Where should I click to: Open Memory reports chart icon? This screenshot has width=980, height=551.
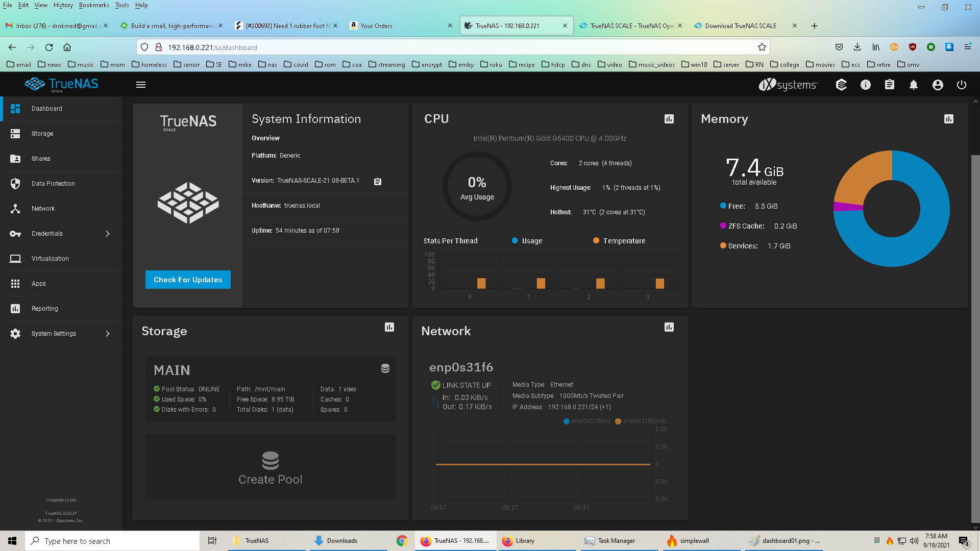pyautogui.click(x=949, y=119)
